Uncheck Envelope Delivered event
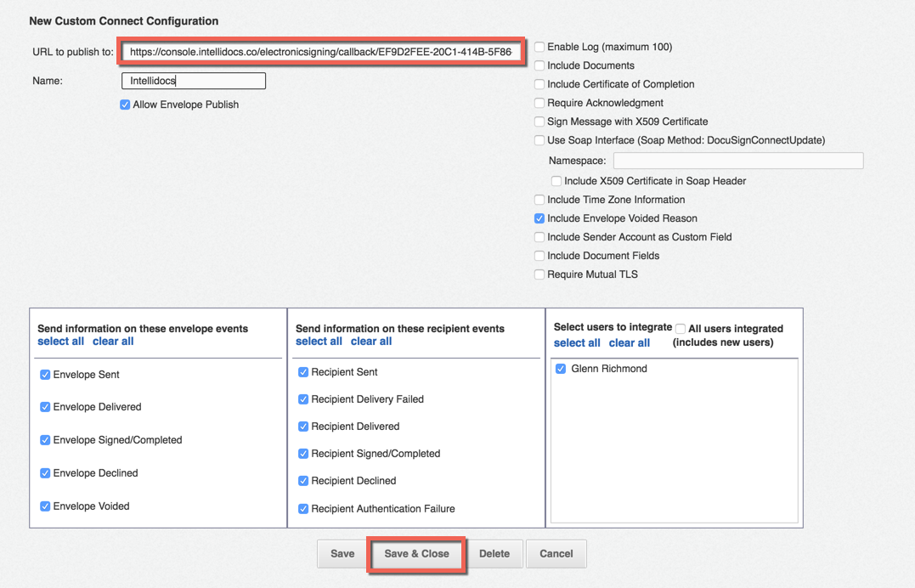Viewport: 915px width, 588px height. [45, 407]
